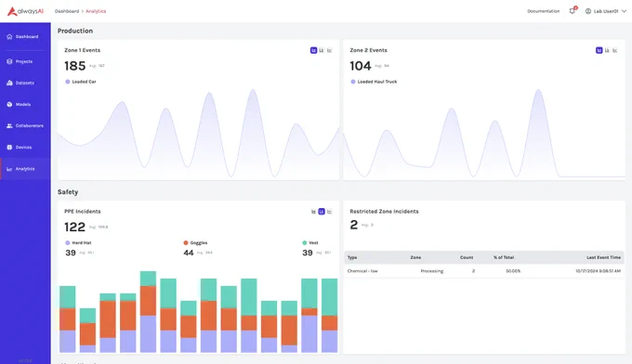Click the Zone column header

(x=415, y=258)
